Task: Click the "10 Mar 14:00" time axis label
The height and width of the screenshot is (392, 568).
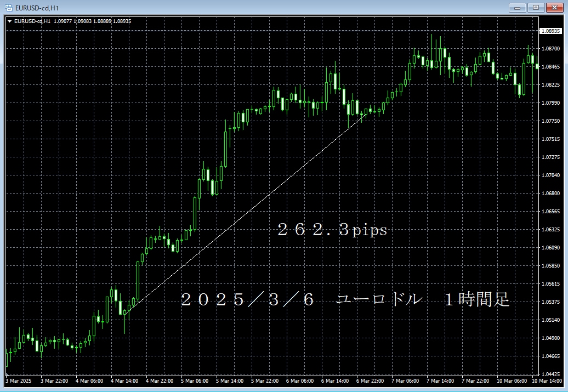Action: [x=547, y=381]
